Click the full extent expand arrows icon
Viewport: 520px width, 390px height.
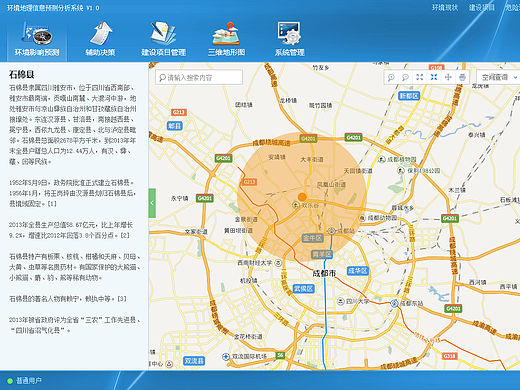point(419,77)
